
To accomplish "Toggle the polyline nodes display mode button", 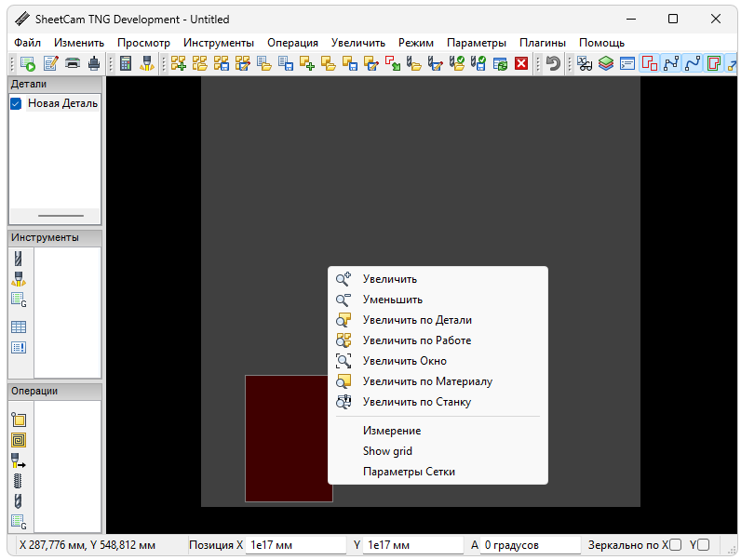I will point(671,63).
